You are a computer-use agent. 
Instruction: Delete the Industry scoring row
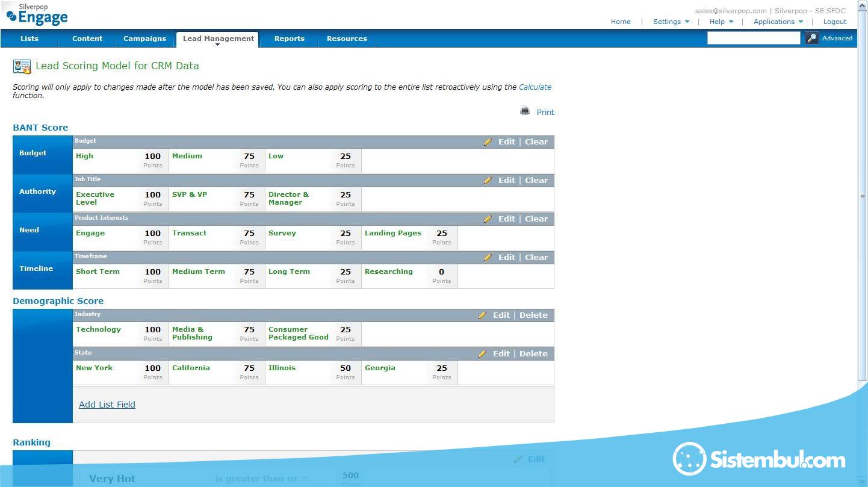[x=533, y=315]
